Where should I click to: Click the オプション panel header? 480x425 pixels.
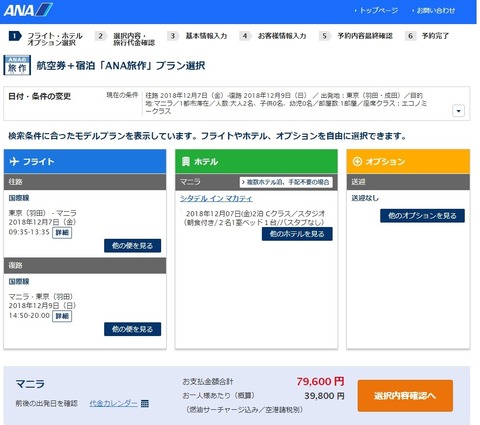408,161
